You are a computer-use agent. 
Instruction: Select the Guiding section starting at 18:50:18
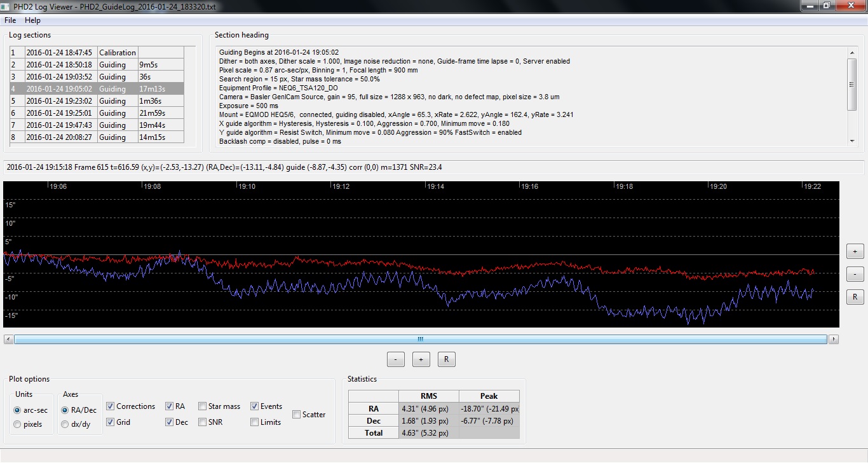(97, 65)
